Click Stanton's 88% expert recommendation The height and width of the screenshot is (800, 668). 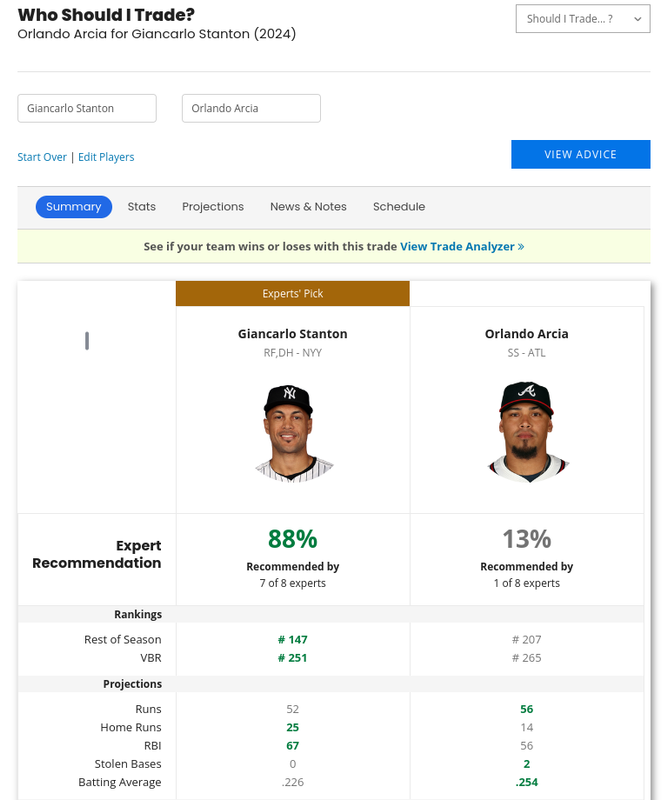point(292,539)
